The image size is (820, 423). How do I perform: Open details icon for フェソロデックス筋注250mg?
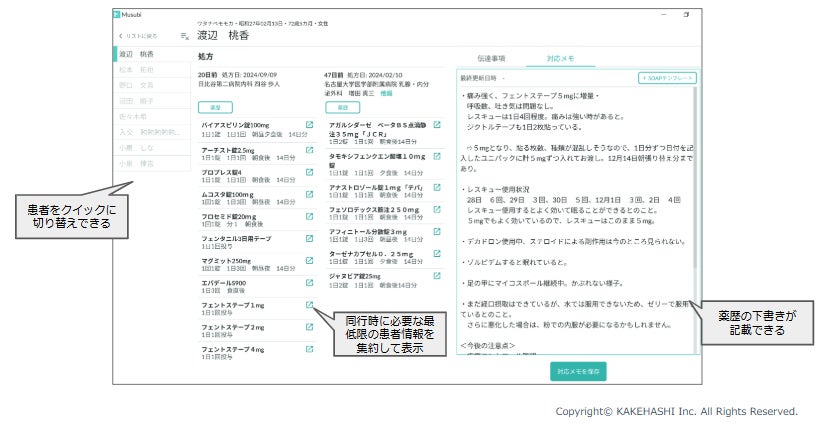437,209
